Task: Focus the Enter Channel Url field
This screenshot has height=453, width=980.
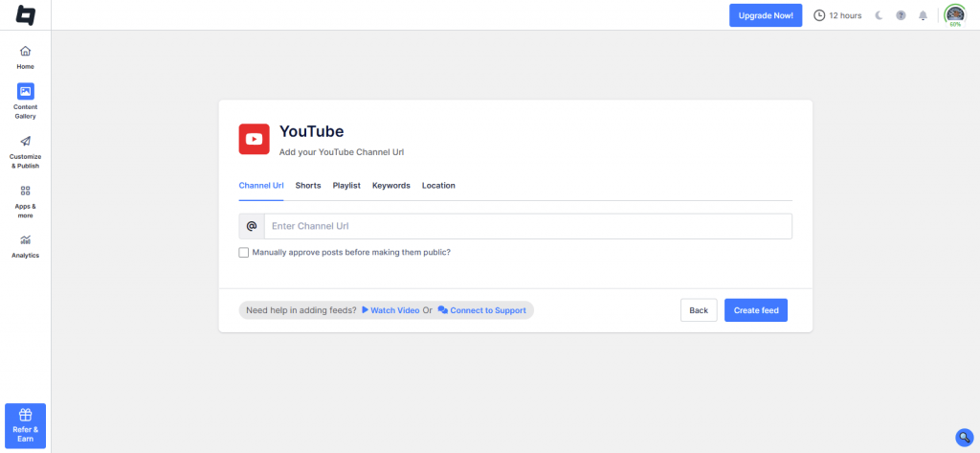Action: (x=528, y=226)
